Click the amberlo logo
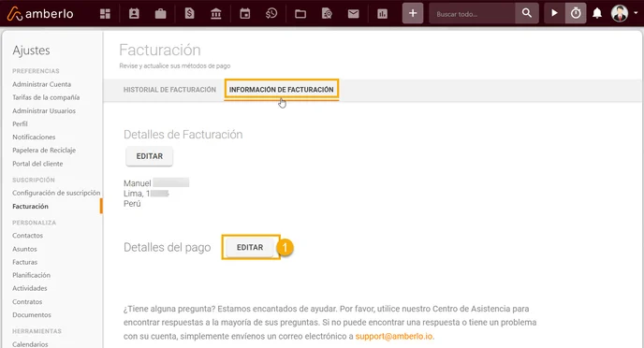644x348 pixels. [40, 14]
